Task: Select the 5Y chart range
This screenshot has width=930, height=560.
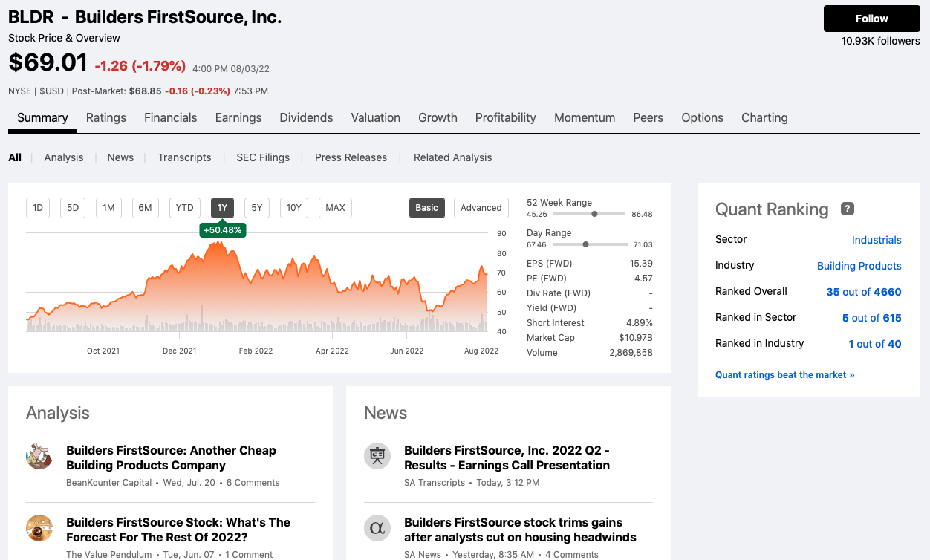Action: [256, 208]
